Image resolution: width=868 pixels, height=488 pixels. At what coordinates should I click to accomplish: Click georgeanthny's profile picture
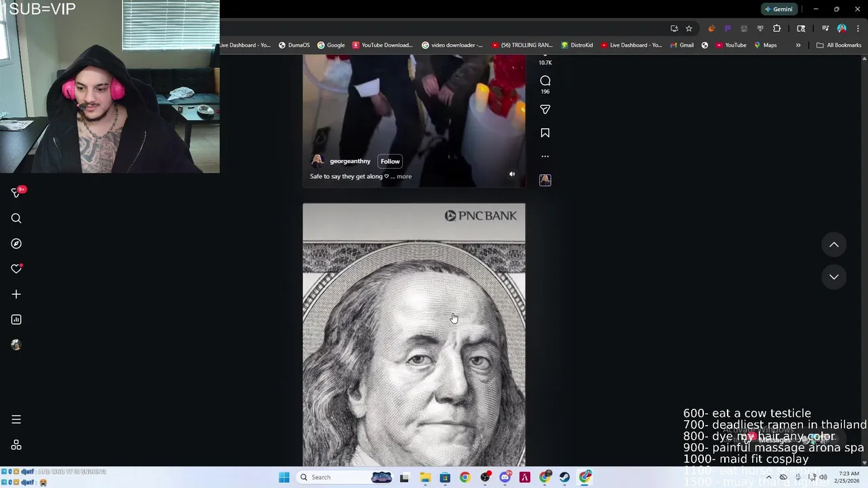pos(317,161)
